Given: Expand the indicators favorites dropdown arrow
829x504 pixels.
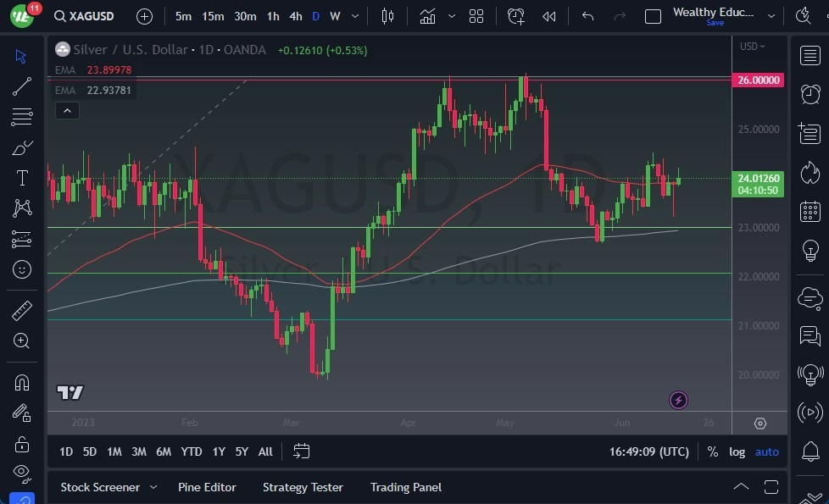Looking at the screenshot, I should click(x=452, y=16).
